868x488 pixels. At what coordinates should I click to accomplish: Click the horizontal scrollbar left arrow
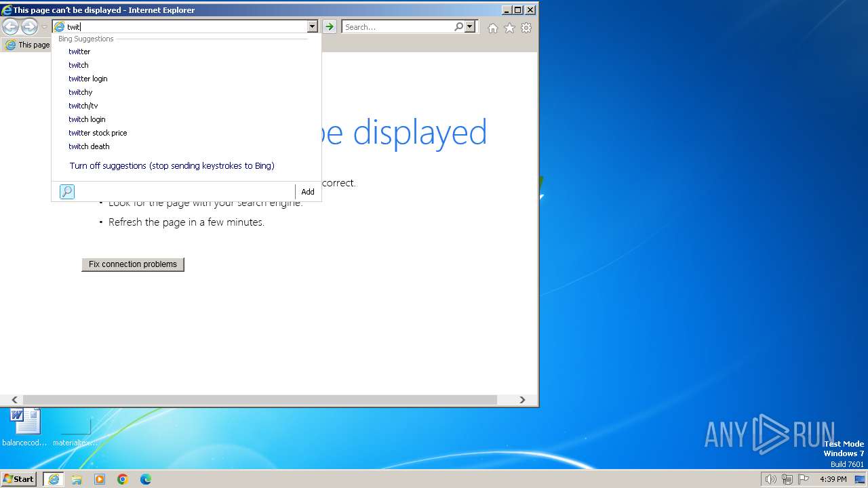click(15, 400)
